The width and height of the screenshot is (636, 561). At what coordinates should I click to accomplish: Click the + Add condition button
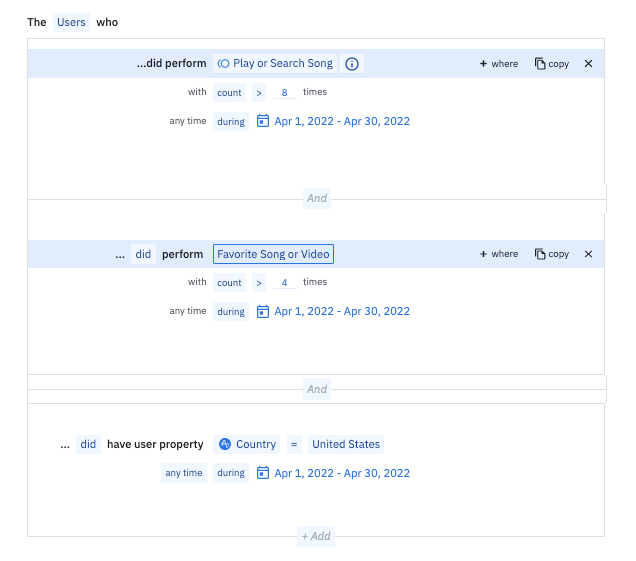(316, 536)
